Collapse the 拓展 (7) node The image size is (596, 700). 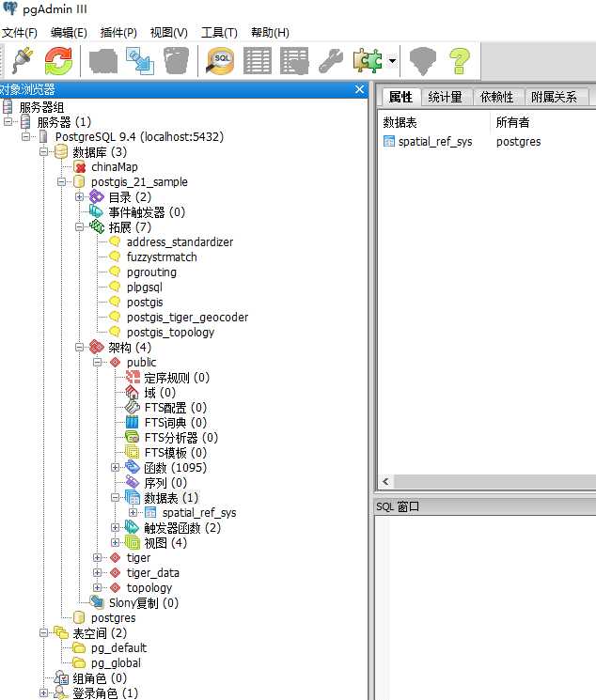point(80,226)
